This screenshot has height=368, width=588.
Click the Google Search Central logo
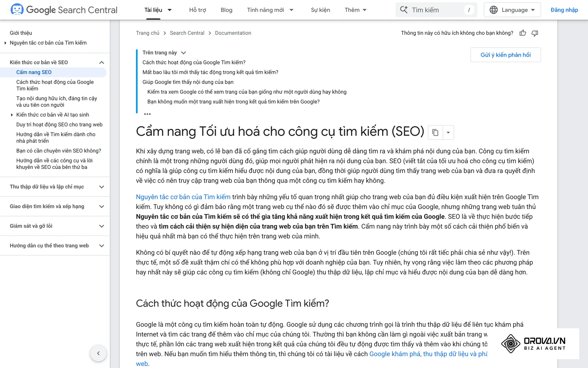click(64, 10)
